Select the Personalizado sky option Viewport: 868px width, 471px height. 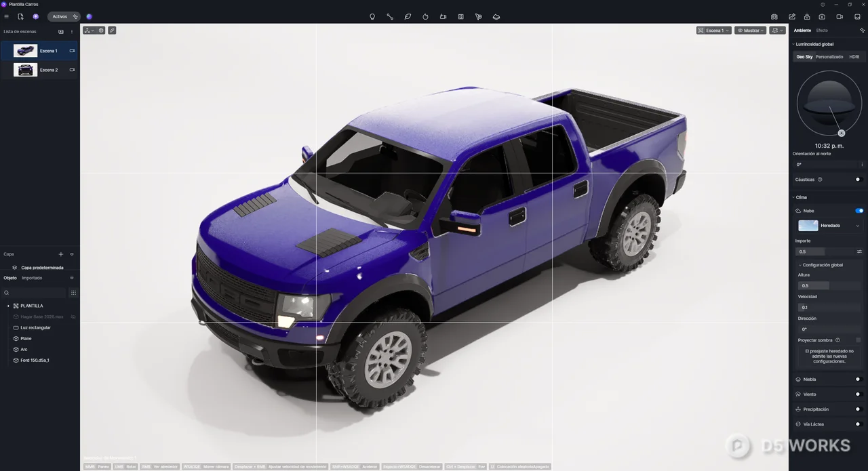[829, 57]
